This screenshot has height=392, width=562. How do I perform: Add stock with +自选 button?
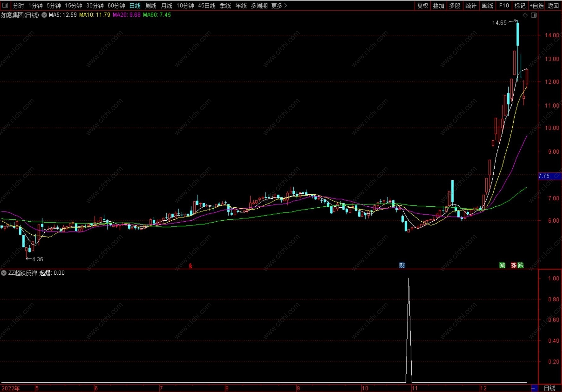click(x=537, y=6)
